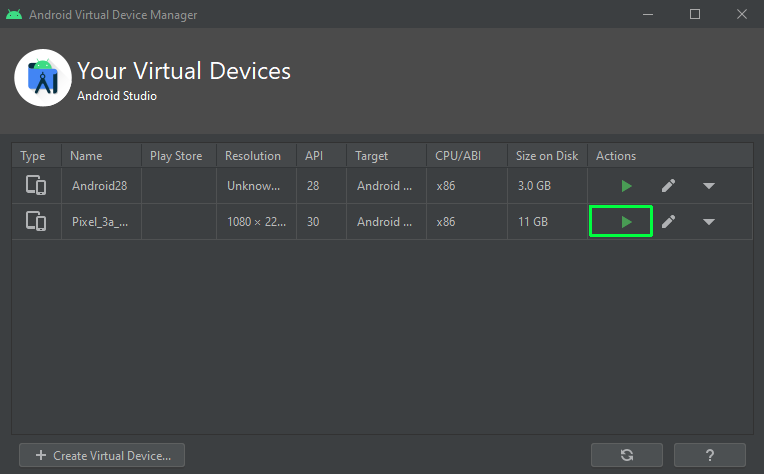Maximize the Android Virtual Device Manager window
The image size is (764, 474).
(695, 15)
